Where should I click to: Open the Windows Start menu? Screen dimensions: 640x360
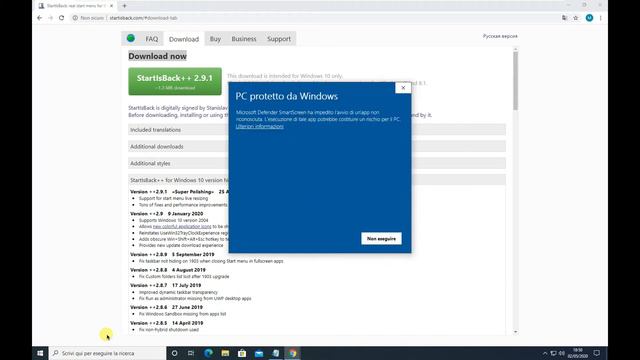(40, 353)
